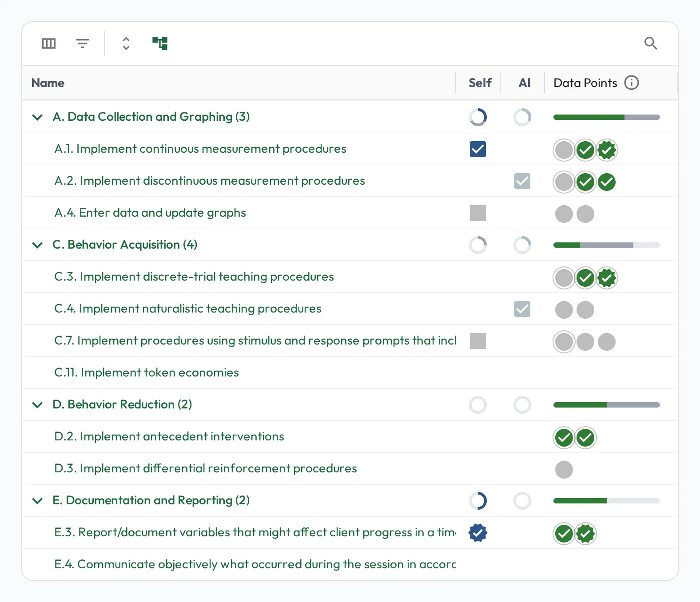Toggle the AI checkbox for C.4
The image size is (700, 602).
522,309
